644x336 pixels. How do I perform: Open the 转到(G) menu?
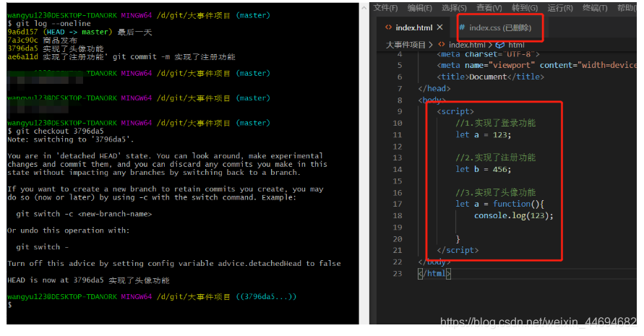click(525, 8)
